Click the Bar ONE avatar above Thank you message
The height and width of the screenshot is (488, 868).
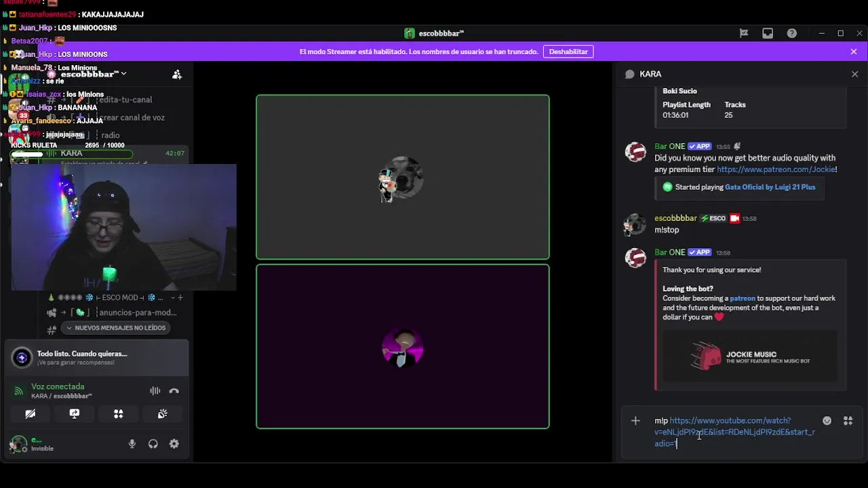(x=635, y=258)
